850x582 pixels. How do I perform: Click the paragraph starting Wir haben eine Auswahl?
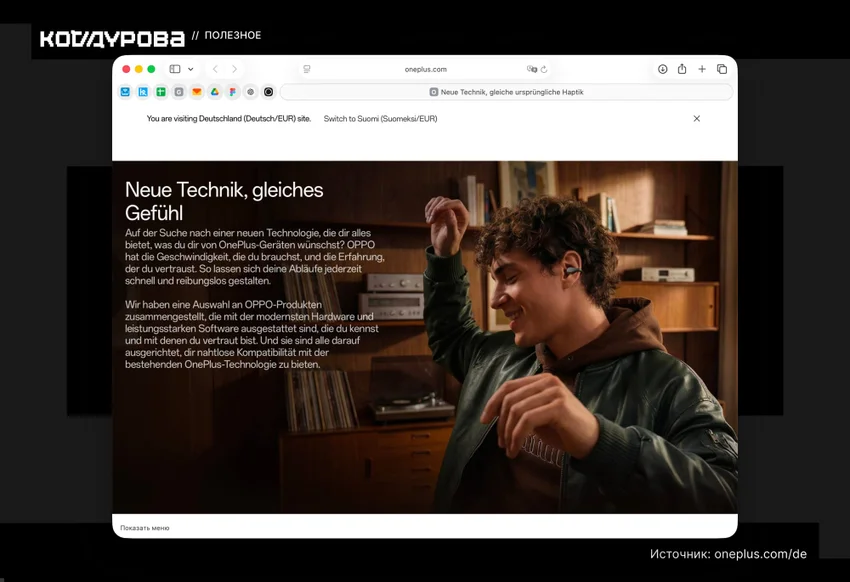(x=252, y=334)
